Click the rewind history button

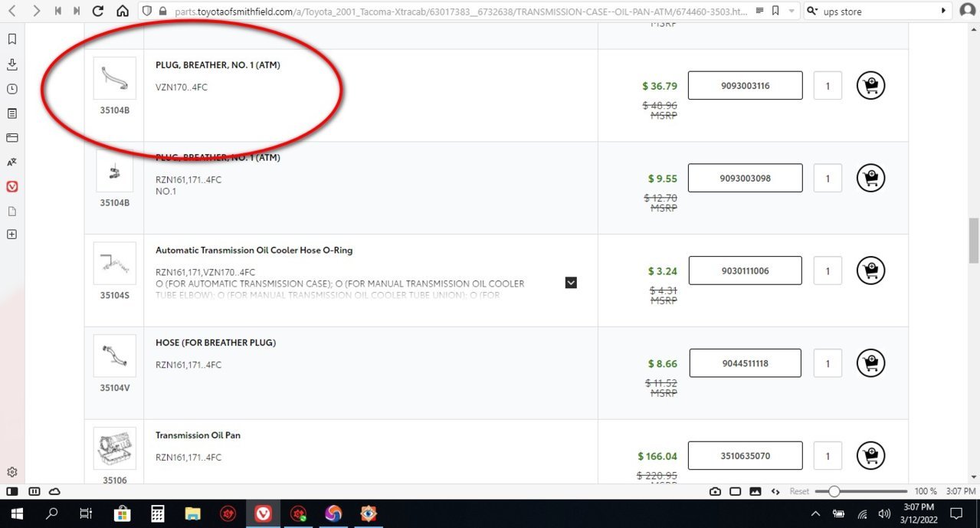tap(58, 11)
